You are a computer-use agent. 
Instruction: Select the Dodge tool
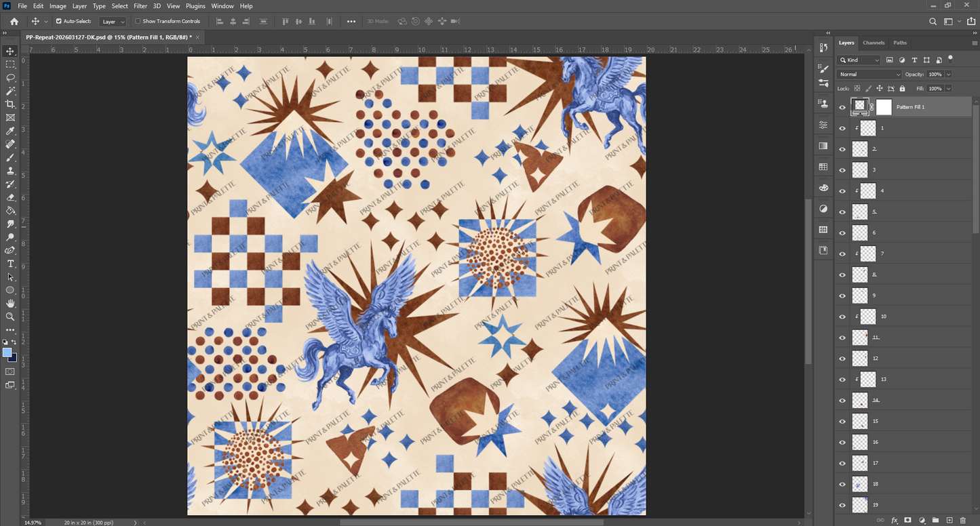click(10, 237)
